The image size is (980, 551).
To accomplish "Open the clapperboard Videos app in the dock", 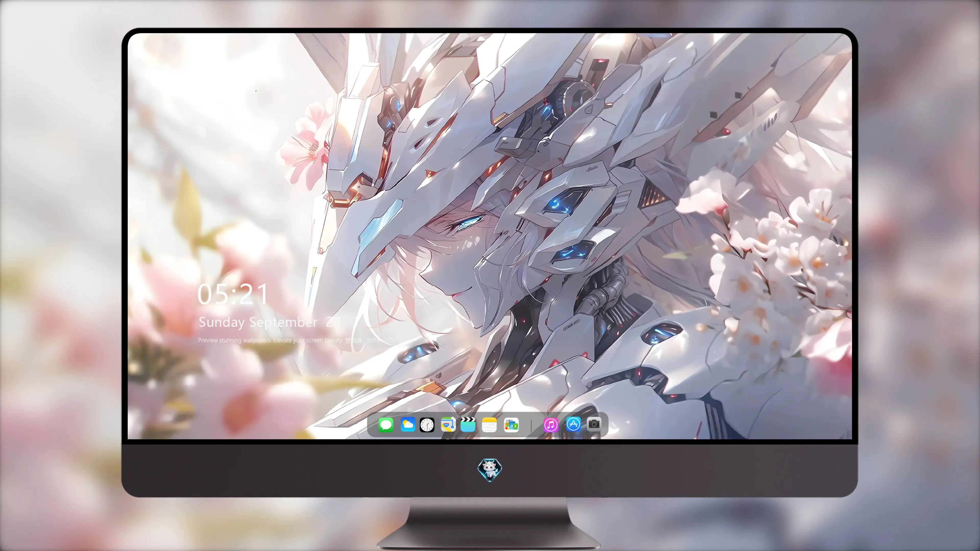I will [468, 424].
